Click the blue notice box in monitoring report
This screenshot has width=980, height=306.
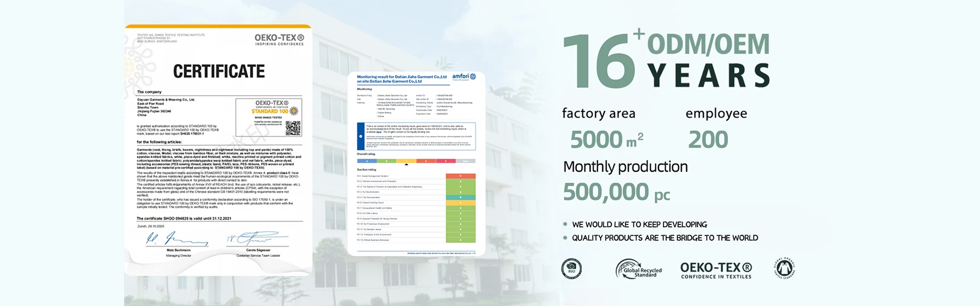[416, 136]
